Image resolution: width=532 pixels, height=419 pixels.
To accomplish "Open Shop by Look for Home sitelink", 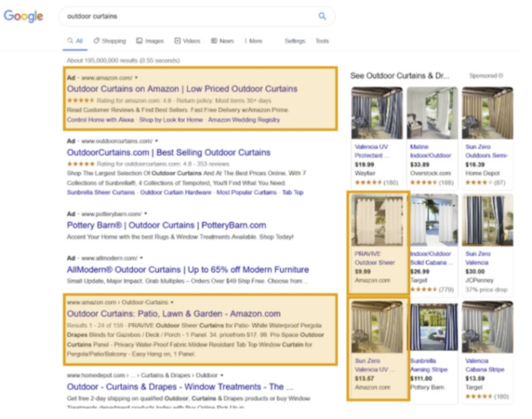I will click(x=171, y=120).
